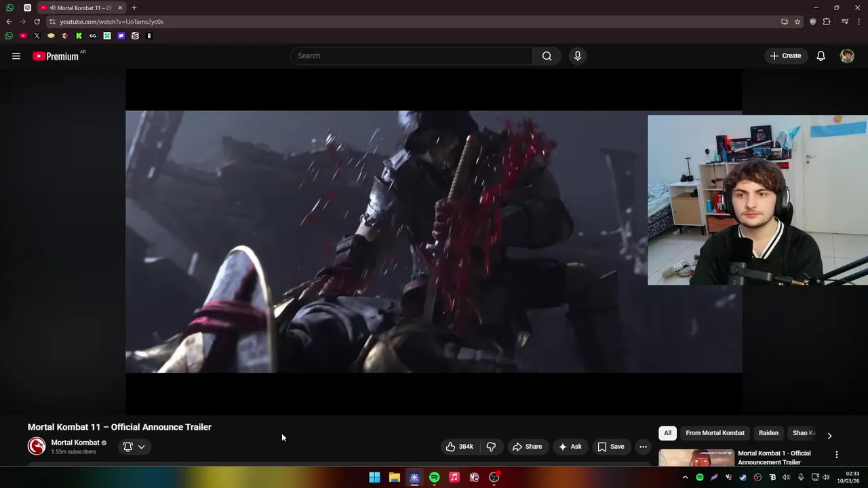Screen dimensions: 868x488
Task: Click the Create button
Action: [x=785, y=56]
